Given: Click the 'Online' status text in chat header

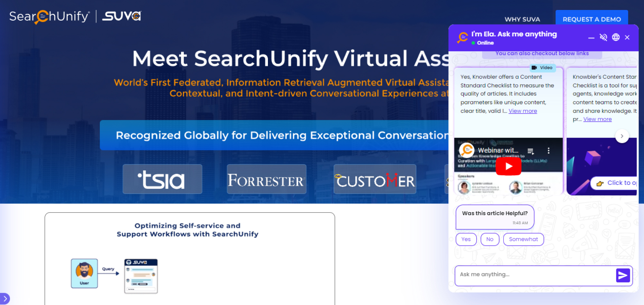Looking at the screenshot, I should (x=485, y=43).
